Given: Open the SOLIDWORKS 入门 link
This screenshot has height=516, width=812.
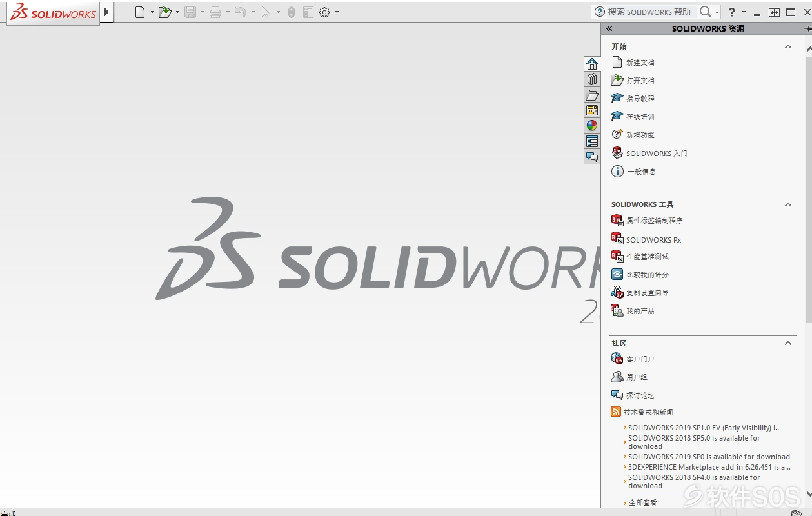Looking at the screenshot, I should (657, 154).
